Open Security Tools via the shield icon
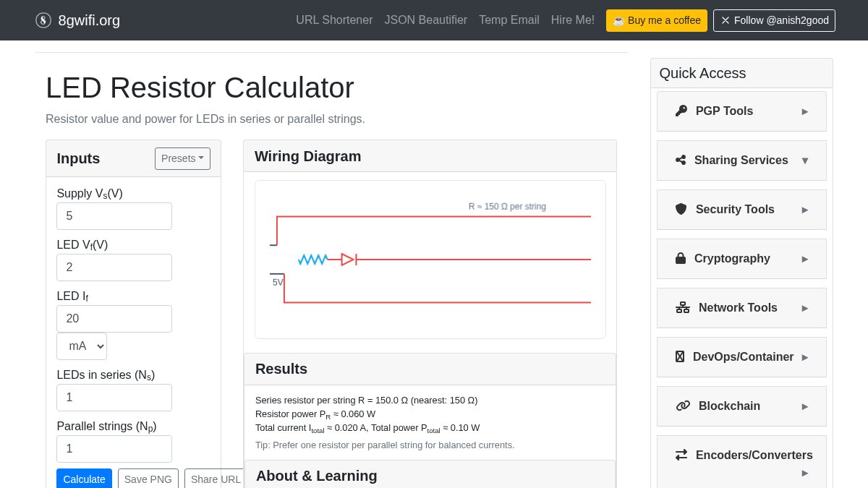This screenshot has width=868, height=488. coord(681,209)
